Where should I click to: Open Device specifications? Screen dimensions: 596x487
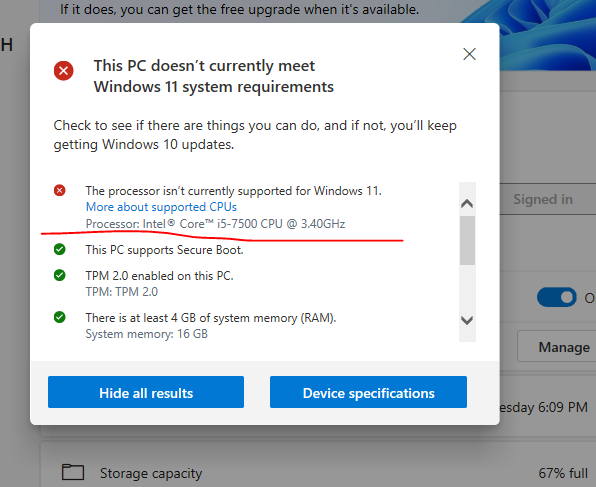tap(368, 392)
